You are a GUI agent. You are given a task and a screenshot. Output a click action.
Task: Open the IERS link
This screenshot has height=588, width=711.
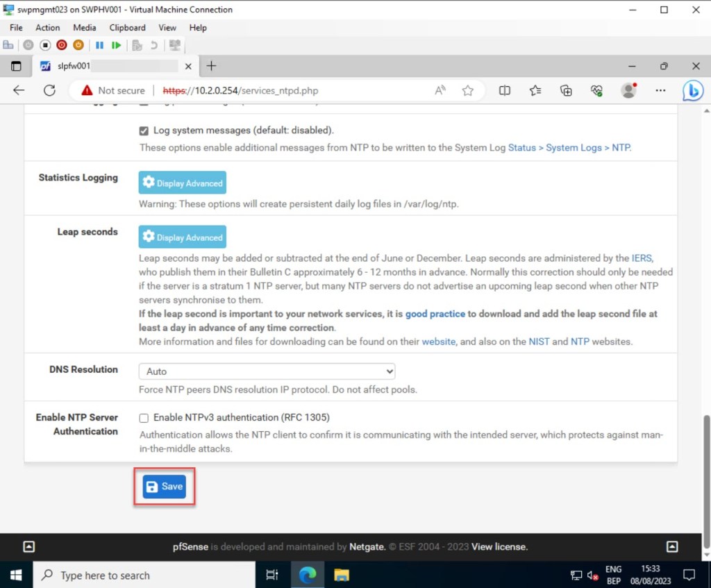(x=642, y=258)
